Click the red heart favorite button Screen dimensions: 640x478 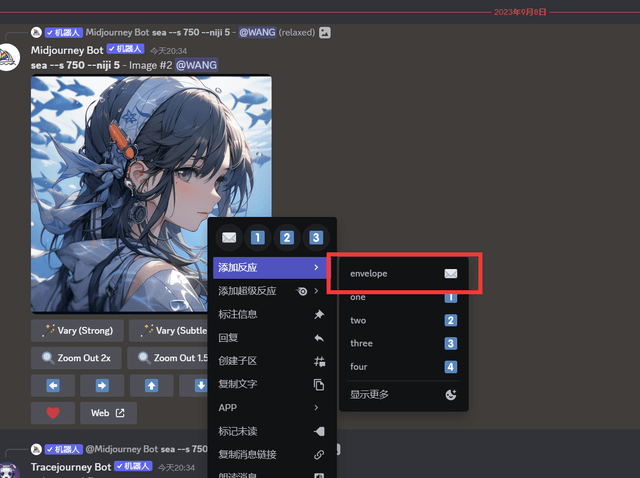pos(52,412)
